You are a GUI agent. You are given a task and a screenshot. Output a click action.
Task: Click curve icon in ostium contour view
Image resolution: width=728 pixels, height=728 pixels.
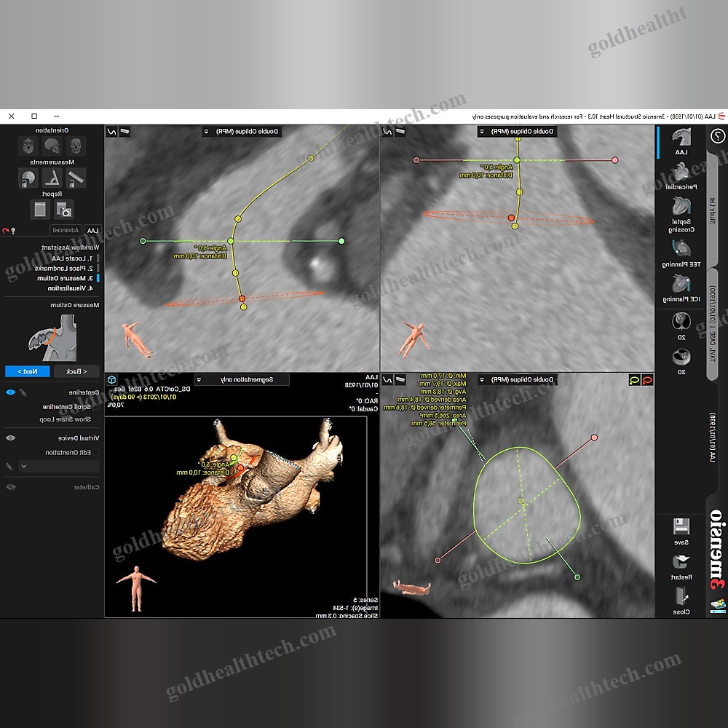(387, 380)
